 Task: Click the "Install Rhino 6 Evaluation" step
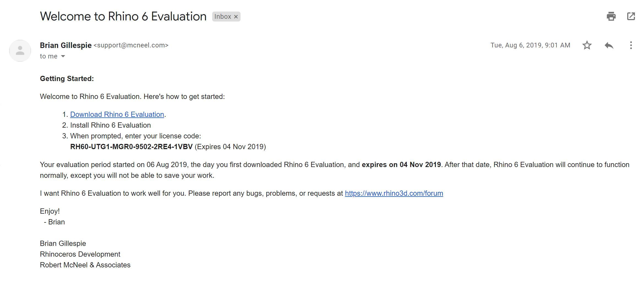pos(110,125)
